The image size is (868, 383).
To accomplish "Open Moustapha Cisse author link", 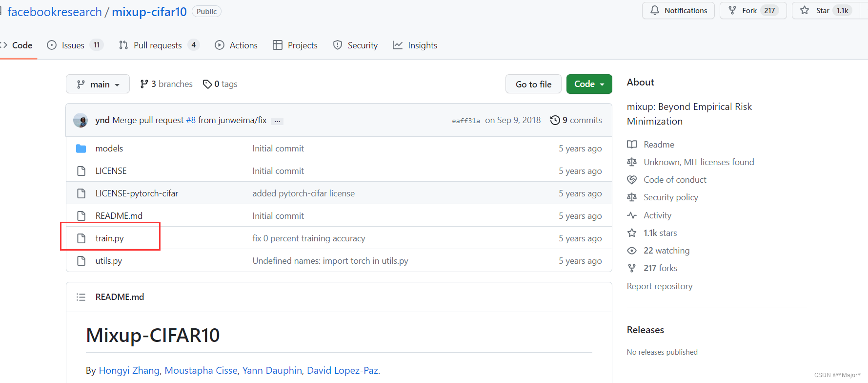I will pyautogui.click(x=201, y=370).
